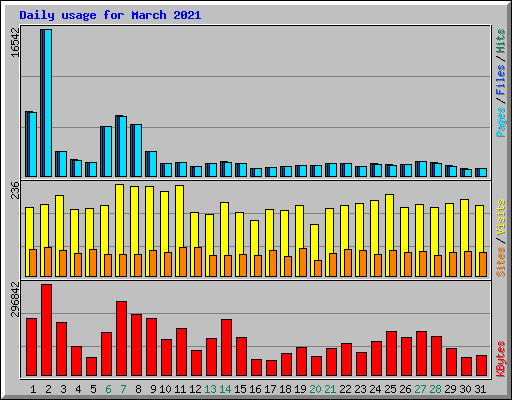This screenshot has width=512, height=400.
Task: Select the orange sites bar for day 20
Action: coord(318,269)
